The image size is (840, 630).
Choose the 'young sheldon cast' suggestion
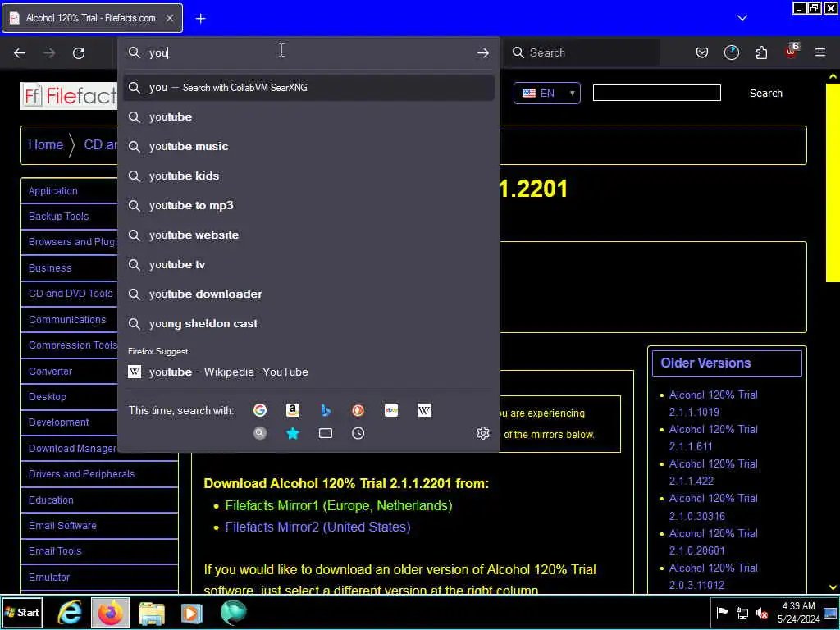click(308, 323)
